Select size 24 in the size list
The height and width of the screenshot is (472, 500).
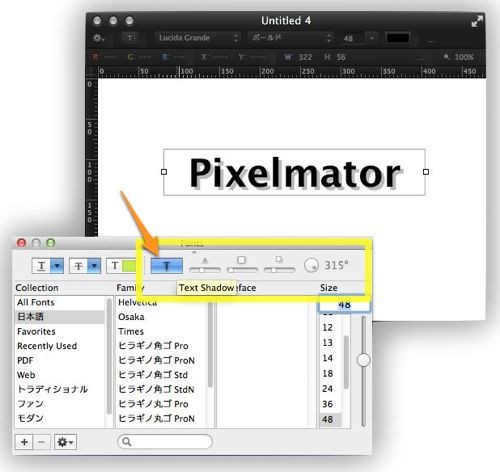tap(330, 389)
